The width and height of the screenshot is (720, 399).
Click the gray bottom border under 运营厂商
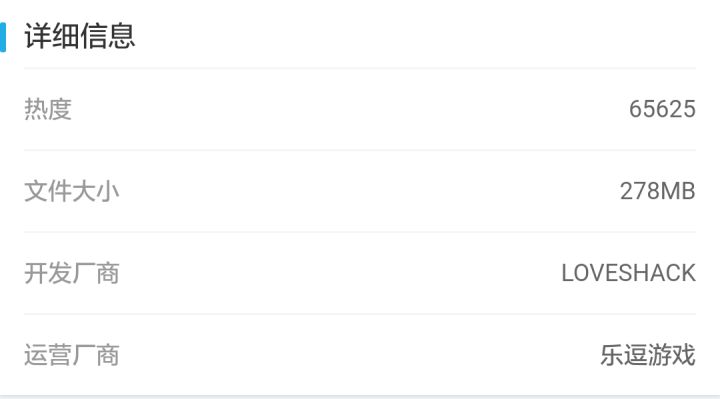[360, 397]
